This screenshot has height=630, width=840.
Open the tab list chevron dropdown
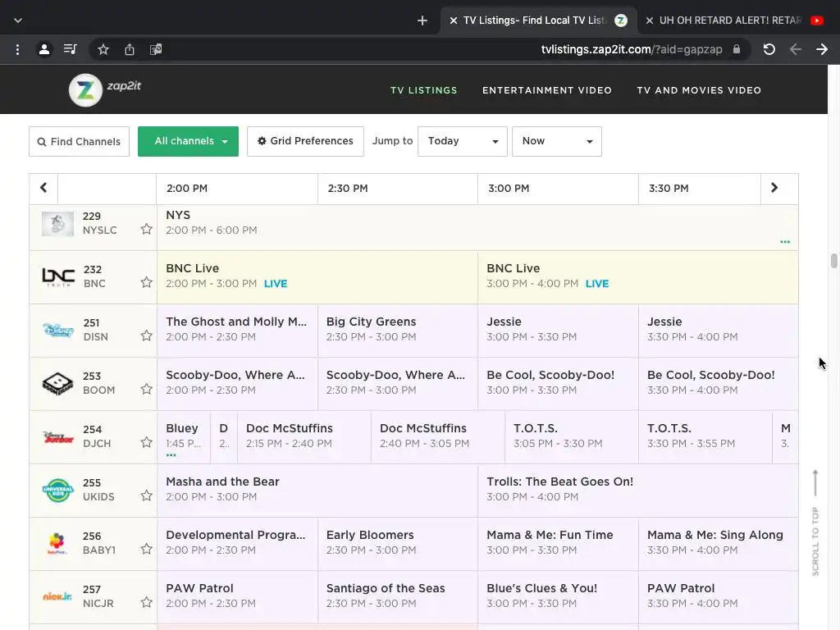point(18,21)
